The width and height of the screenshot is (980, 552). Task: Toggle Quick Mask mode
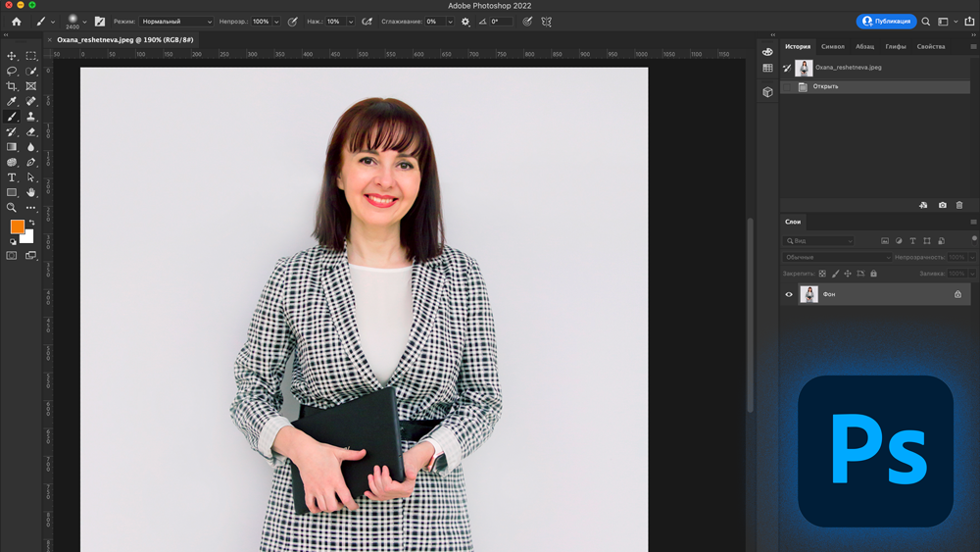pos(11,255)
